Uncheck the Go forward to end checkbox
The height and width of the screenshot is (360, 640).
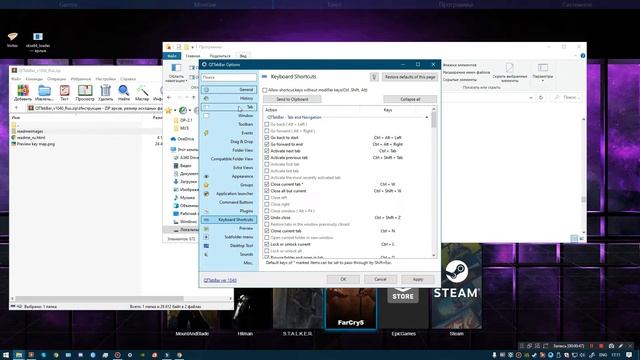click(x=267, y=144)
